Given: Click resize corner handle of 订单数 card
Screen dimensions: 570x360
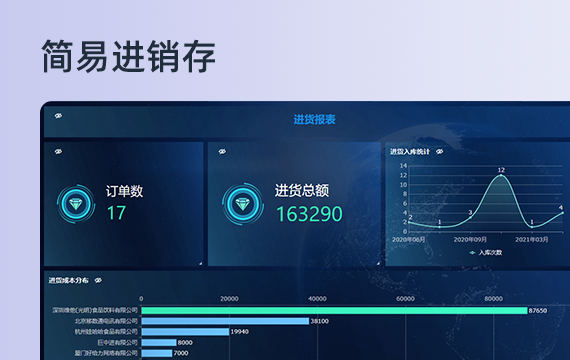Looking at the screenshot, I should pyautogui.click(x=200, y=263).
